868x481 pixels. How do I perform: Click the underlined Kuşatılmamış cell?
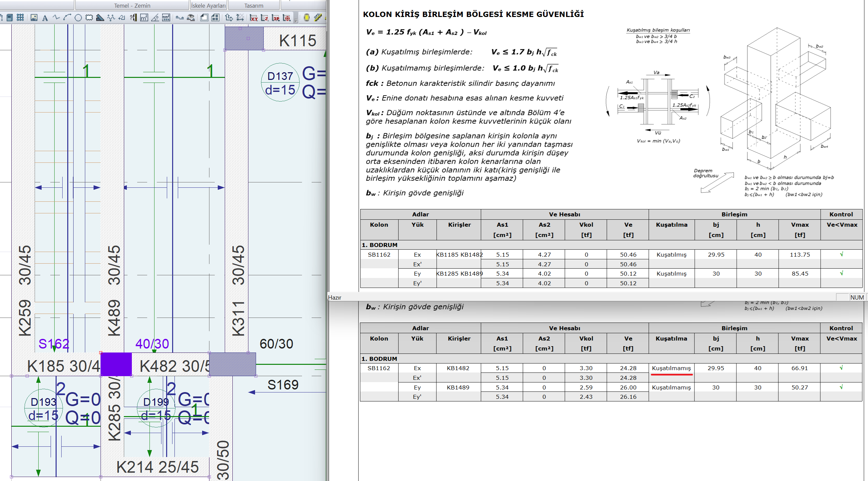pyautogui.click(x=671, y=368)
